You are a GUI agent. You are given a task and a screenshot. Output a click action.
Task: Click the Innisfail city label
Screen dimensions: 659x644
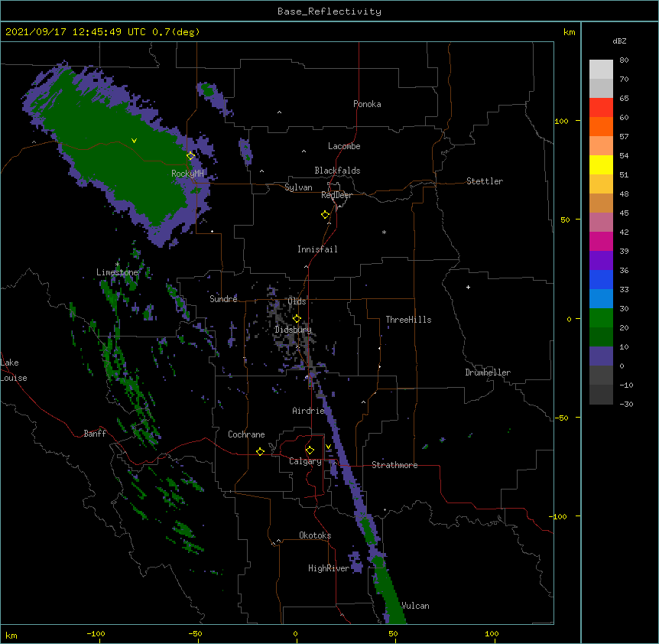click(317, 249)
